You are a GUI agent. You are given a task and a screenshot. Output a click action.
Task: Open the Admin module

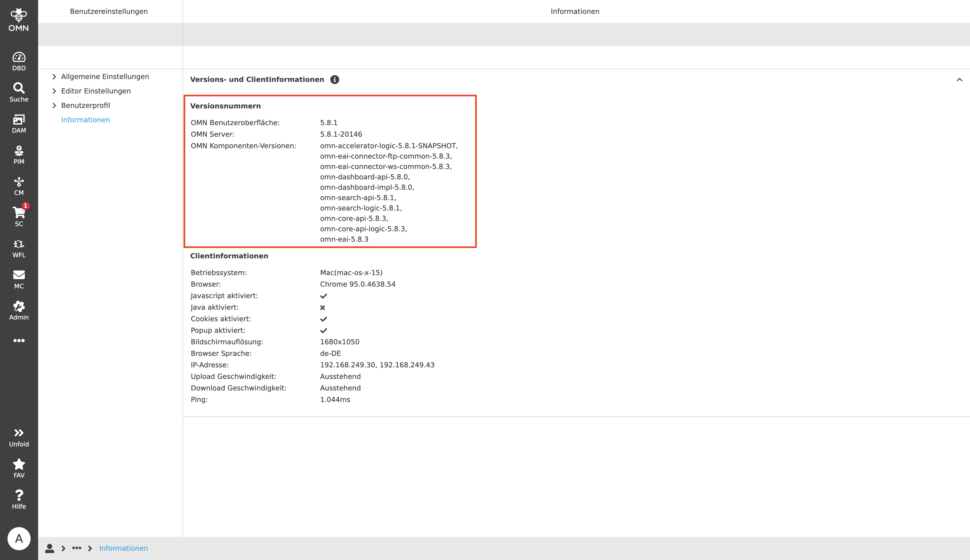[x=19, y=310]
